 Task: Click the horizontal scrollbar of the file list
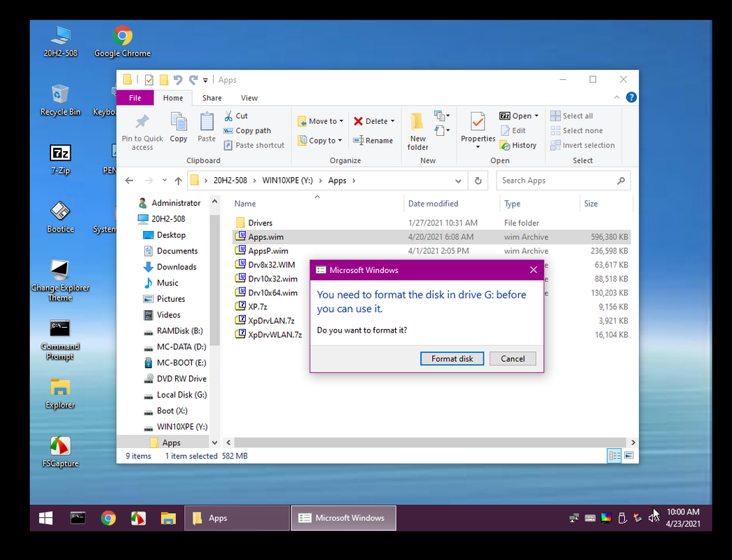tap(429, 442)
